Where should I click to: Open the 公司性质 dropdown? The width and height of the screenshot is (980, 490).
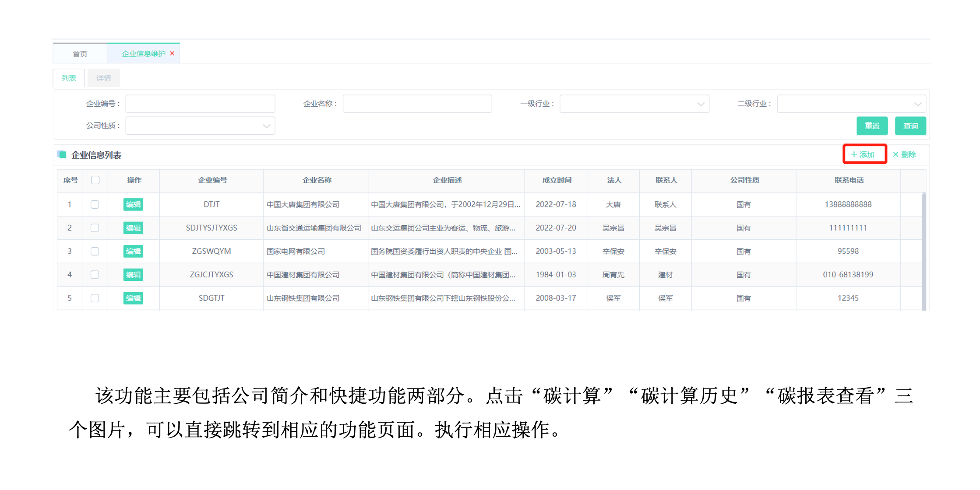pos(200,126)
